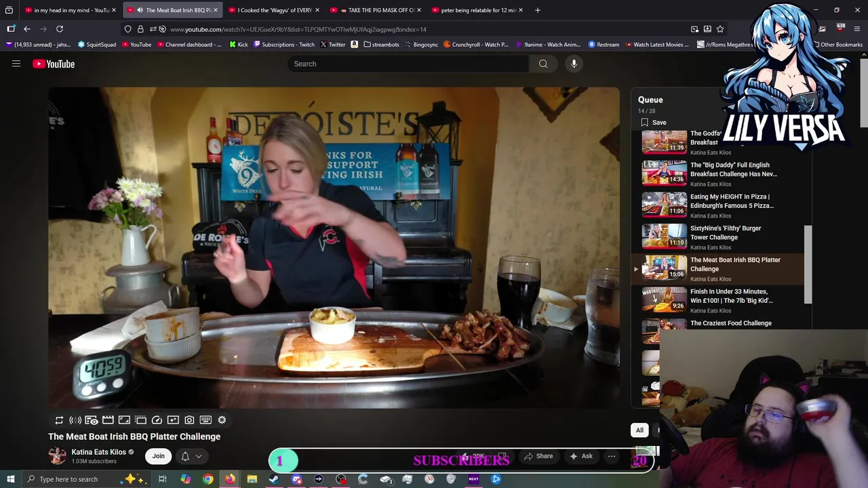
Task: Open Firefox tabs list button at top-left
Action: click(x=9, y=10)
